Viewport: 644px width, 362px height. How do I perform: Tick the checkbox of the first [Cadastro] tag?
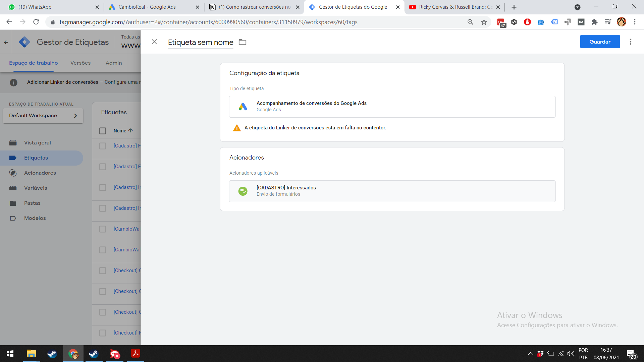click(103, 146)
